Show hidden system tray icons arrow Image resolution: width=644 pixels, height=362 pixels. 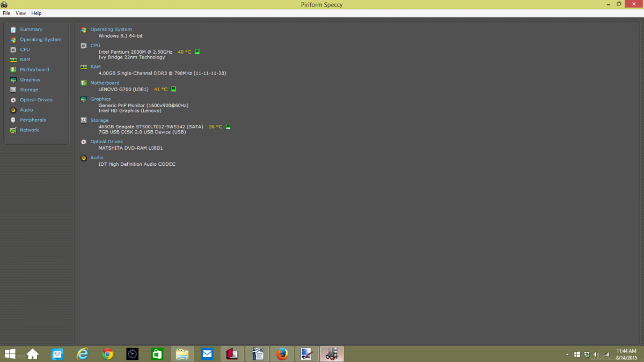point(568,354)
